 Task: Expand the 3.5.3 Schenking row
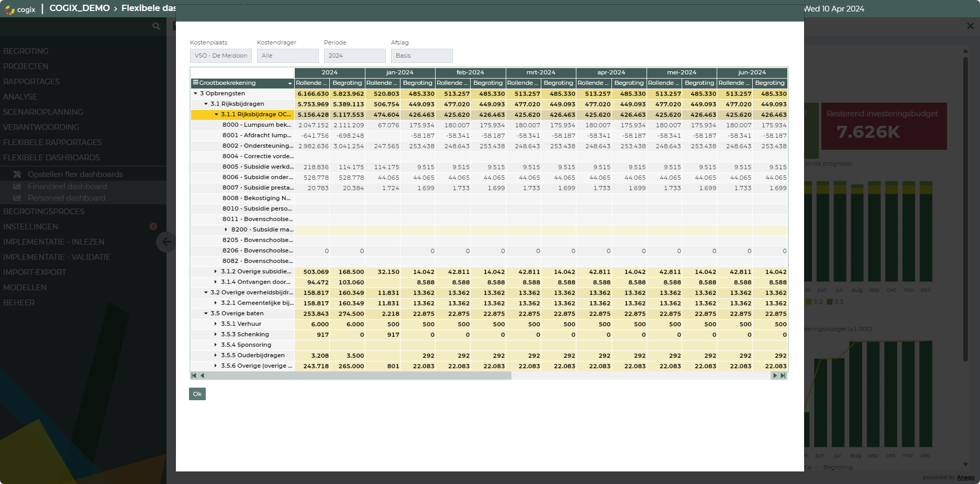[x=216, y=334]
